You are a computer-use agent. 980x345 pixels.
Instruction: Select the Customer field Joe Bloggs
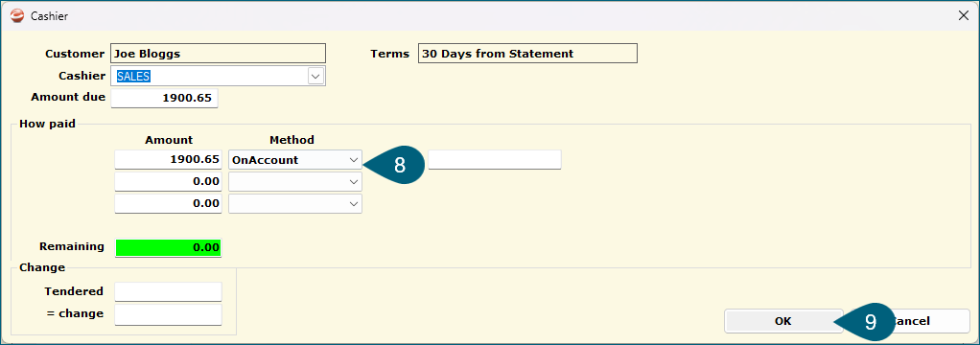coord(218,53)
